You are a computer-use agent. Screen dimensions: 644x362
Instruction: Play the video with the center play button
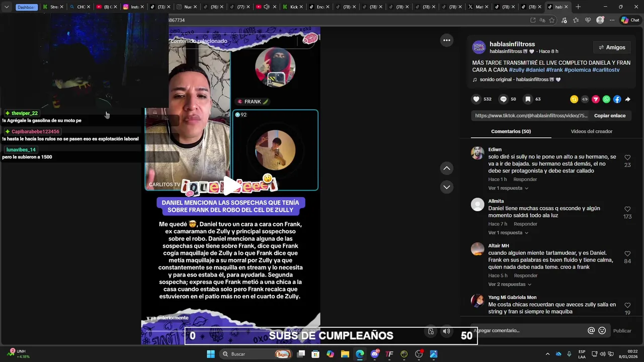[x=231, y=185]
